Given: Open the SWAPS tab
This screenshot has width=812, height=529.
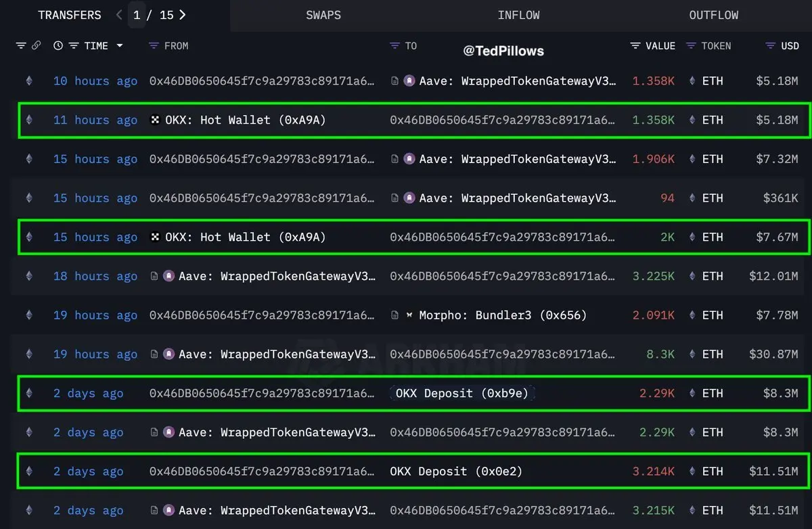Looking at the screenshot, I should point(323,15).
